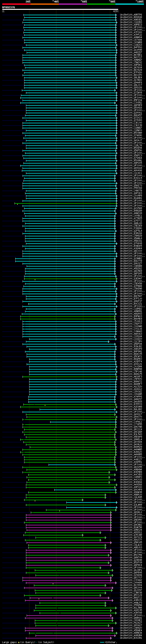Click the white query length bar
Screen dimensions: 146x644
point(60,9)
